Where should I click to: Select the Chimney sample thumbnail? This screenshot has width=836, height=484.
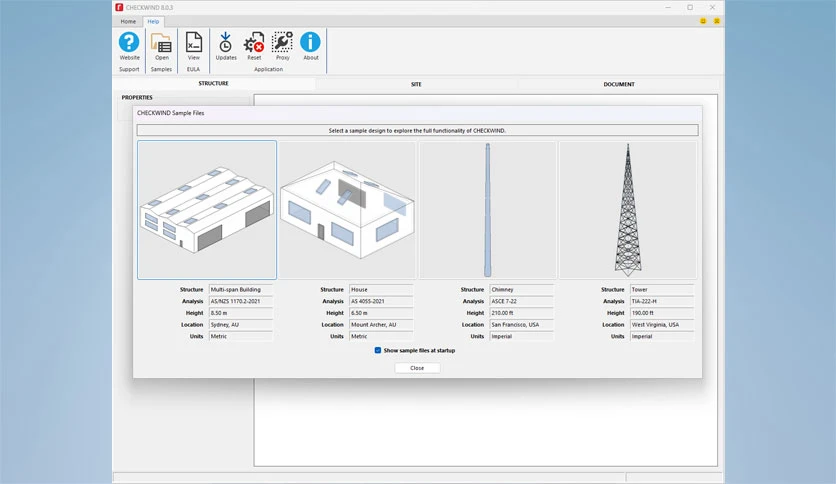pos(487,210)
